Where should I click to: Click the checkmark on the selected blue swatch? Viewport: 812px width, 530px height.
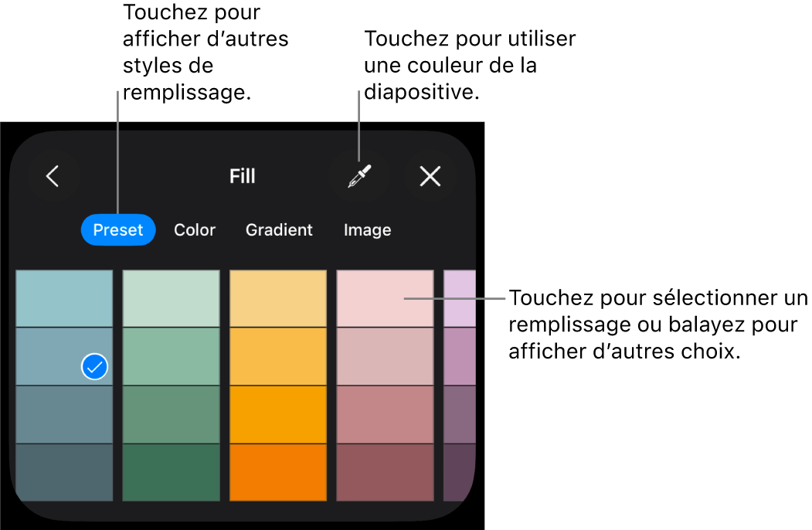(94, 367)
